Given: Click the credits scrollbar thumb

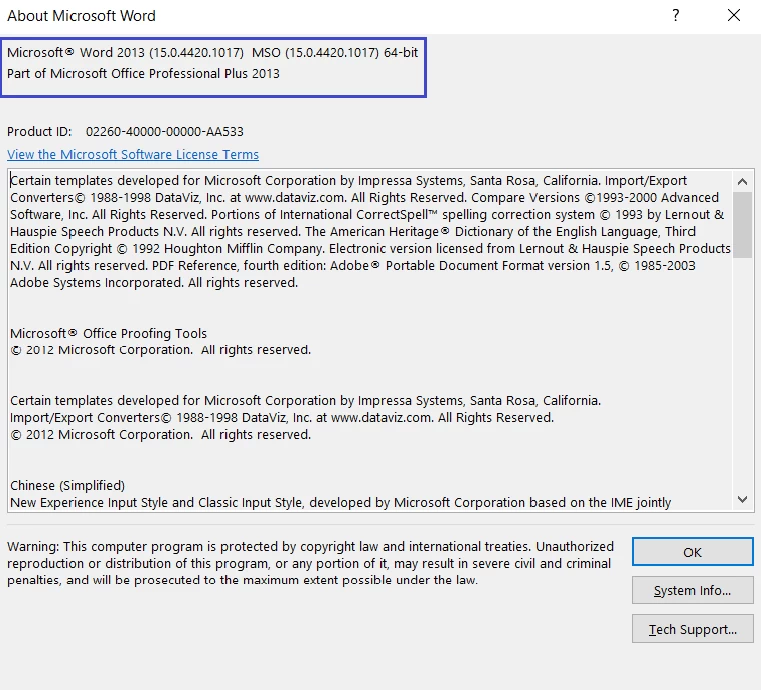Looking at the screenshot, I should pyautogui.click(x=742, y=225).
